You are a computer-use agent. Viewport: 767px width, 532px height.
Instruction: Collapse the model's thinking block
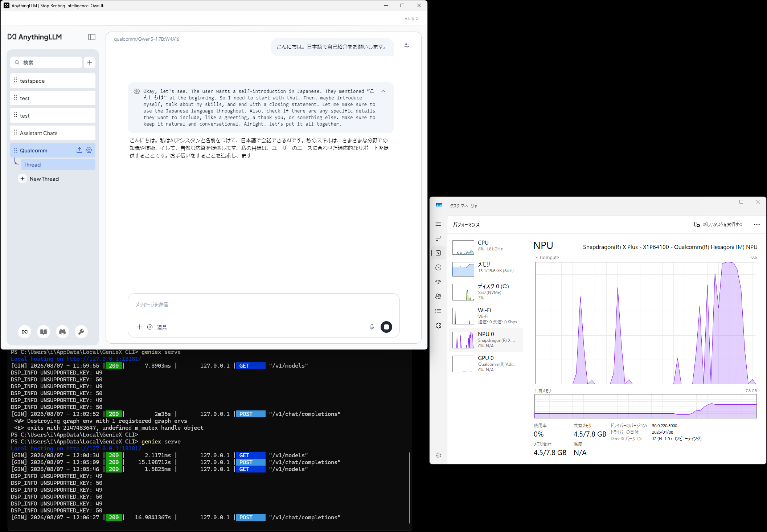pyautogui.click(x=383, y=91)
